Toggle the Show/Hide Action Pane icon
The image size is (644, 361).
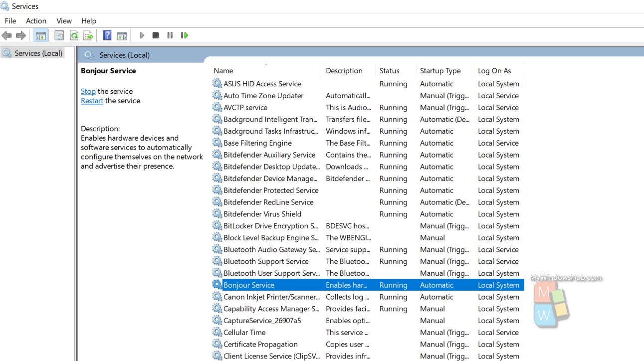[122, 35]
